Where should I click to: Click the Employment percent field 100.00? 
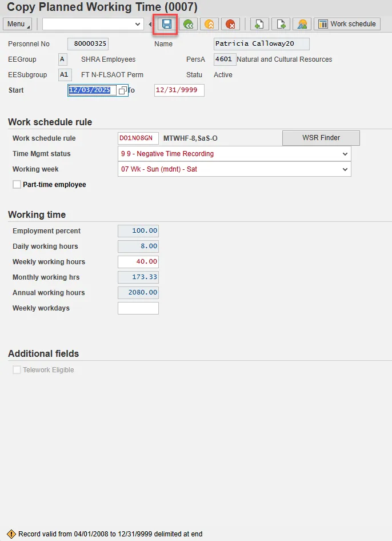tap(138, 231)
